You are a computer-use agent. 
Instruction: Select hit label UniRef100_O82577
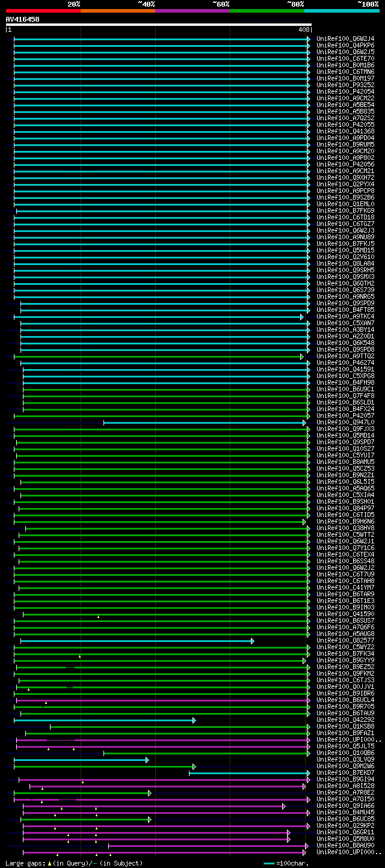pyautogui.click(x=345, y=641)
